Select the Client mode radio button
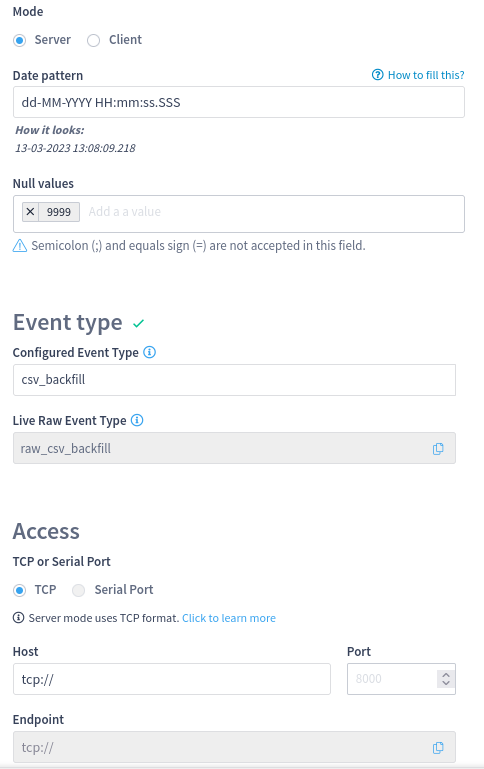 pos(94,40)
